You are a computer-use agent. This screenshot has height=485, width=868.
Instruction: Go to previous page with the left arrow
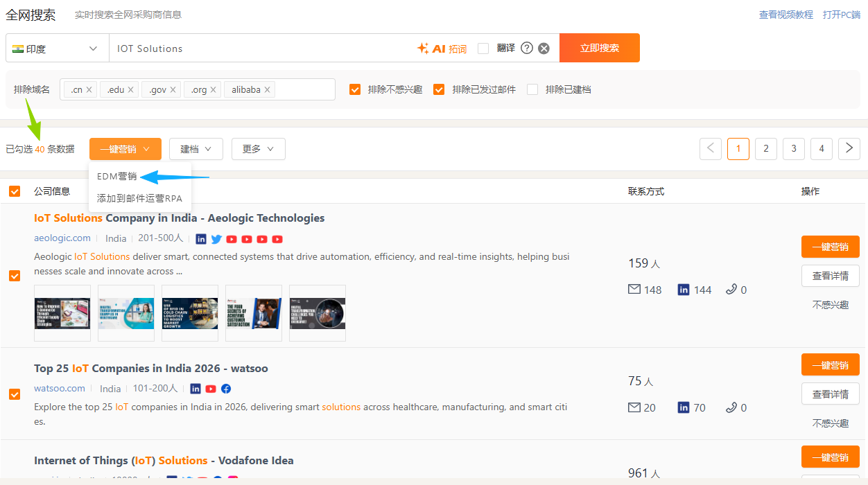pos(711,149)
